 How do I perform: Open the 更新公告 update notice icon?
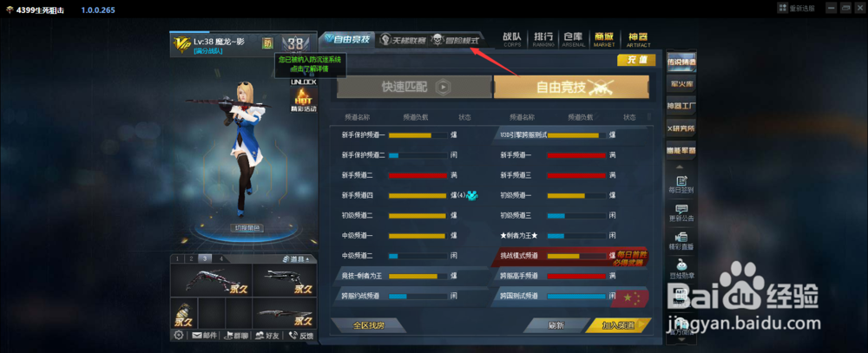click(681, 213)
